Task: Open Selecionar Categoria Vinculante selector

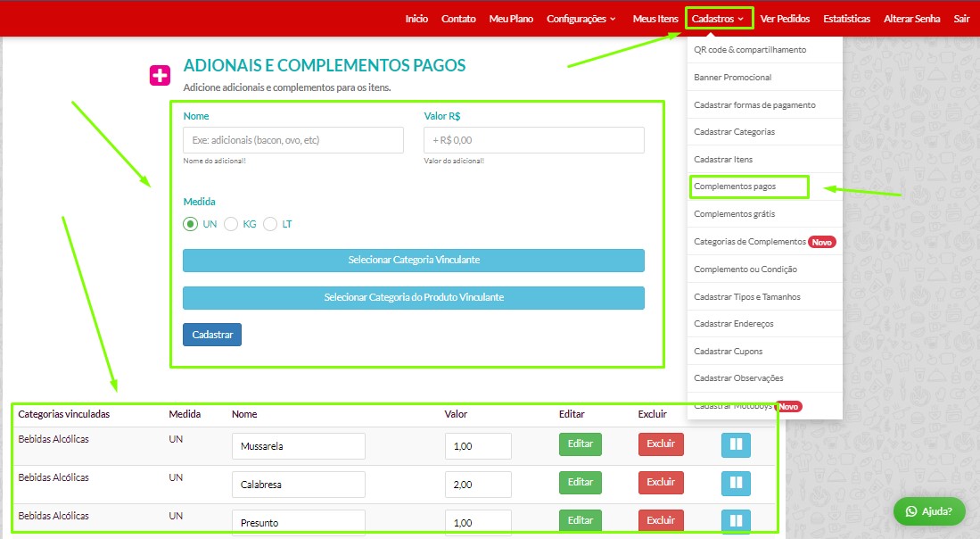Action: point(414,260)
